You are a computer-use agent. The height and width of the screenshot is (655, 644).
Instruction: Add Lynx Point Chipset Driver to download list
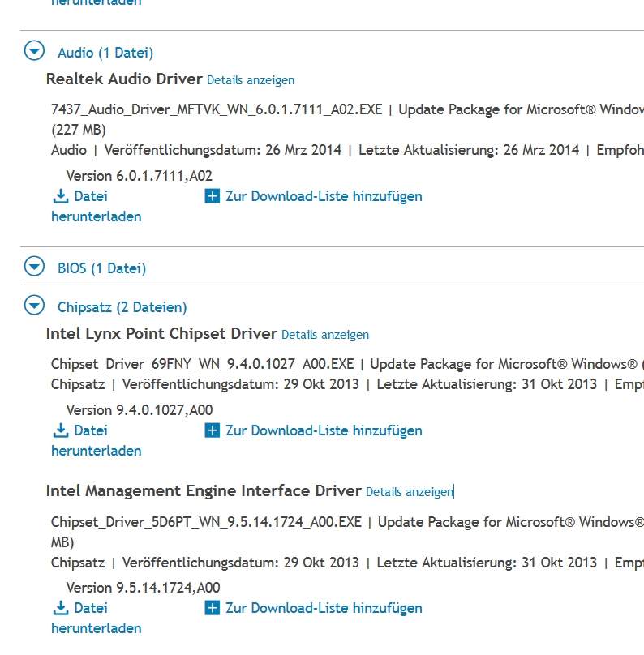pos(324,430)
